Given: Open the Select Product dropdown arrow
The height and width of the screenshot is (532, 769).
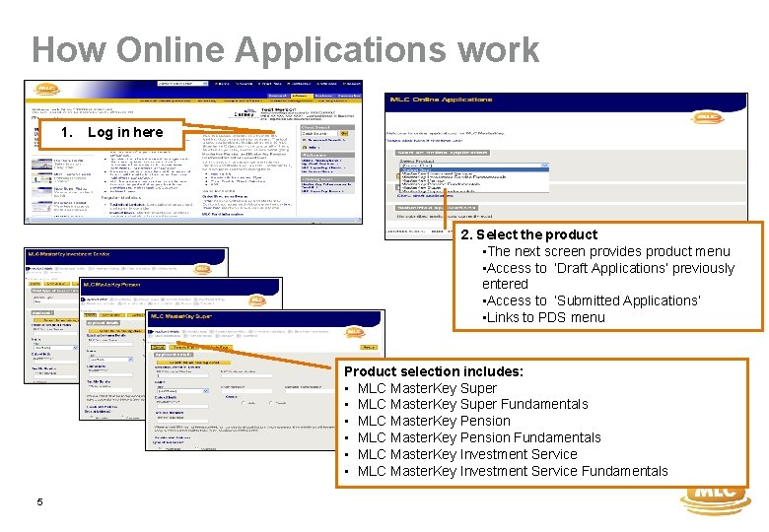Looking at the screenshot, I should pos(545,166).
